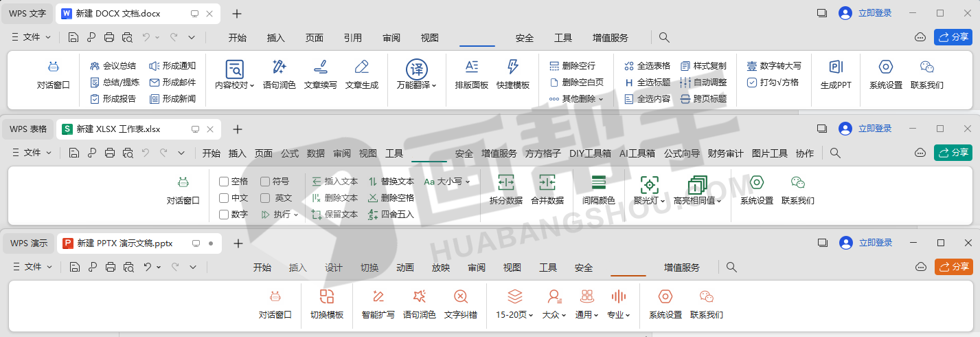Click 切换模板 in the WPS 演示 ribbon
This screenshot has height=337, width=980.
coord(327,305)
